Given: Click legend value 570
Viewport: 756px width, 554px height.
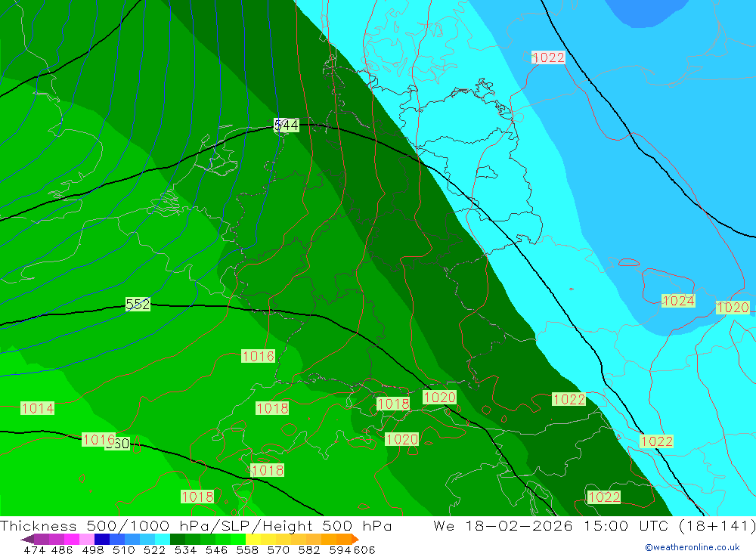Looking at the screenshot, I should point(278,549).
